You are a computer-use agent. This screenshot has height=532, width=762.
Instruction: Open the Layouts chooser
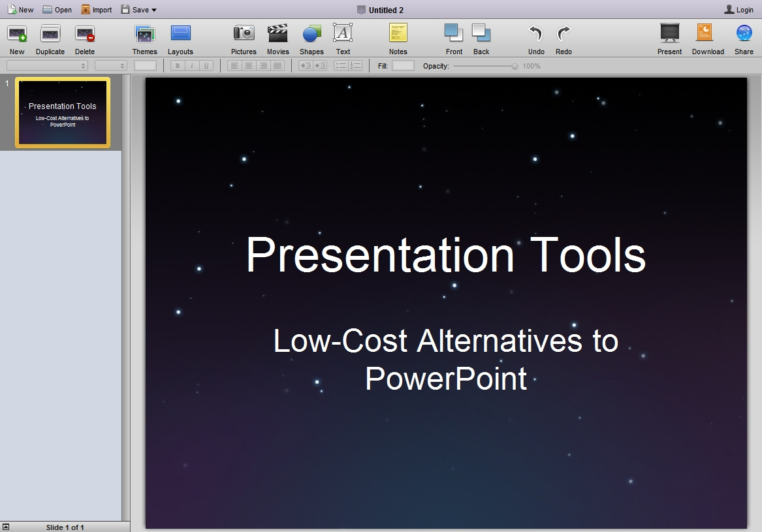[x=180, y=39]
